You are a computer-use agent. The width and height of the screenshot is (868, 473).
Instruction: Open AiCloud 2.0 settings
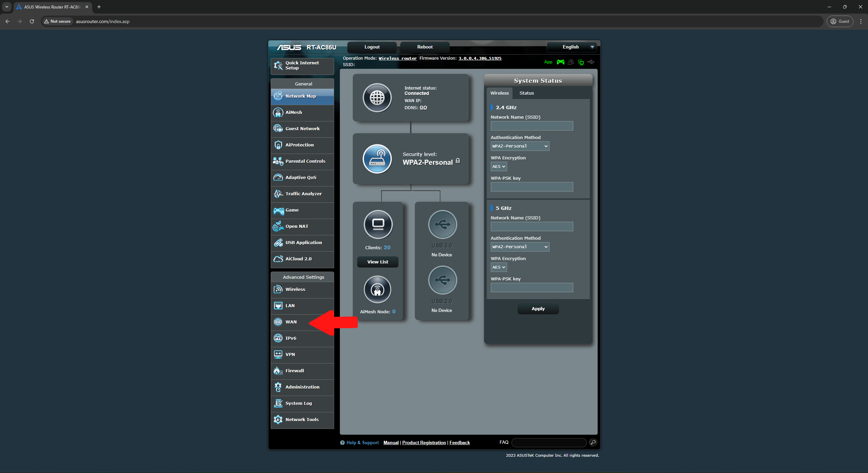[x=302, y=259]
